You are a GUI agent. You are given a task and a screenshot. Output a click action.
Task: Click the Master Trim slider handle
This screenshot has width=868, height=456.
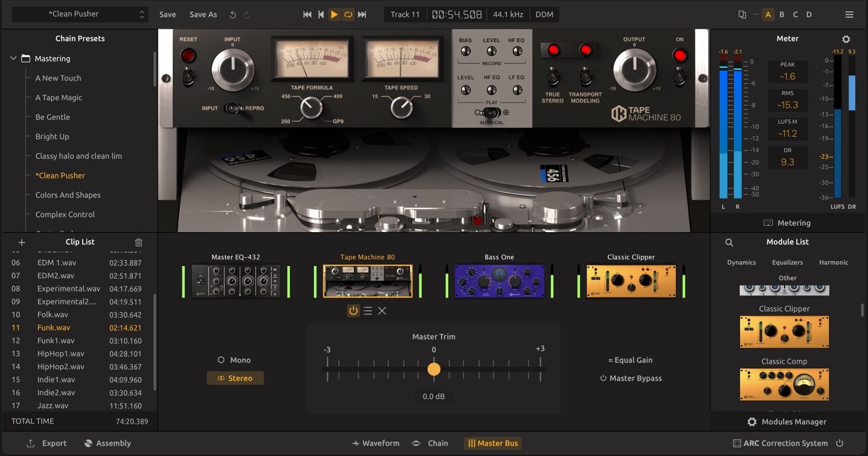coord(434,369)
